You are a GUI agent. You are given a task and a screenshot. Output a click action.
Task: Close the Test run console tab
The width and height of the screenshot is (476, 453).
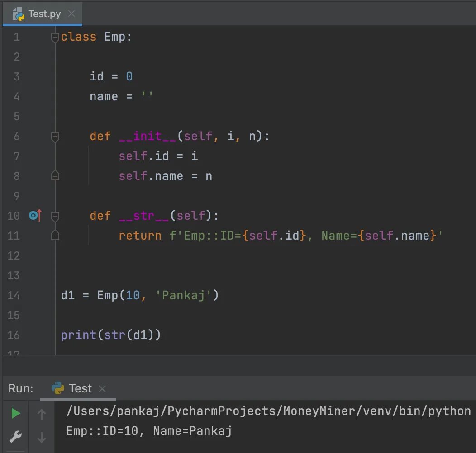click(102, 388)
